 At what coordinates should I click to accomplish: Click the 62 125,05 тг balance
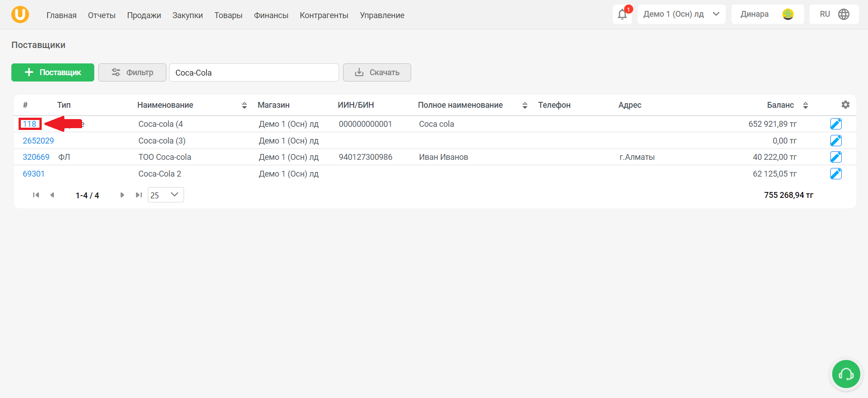[775, 174]
